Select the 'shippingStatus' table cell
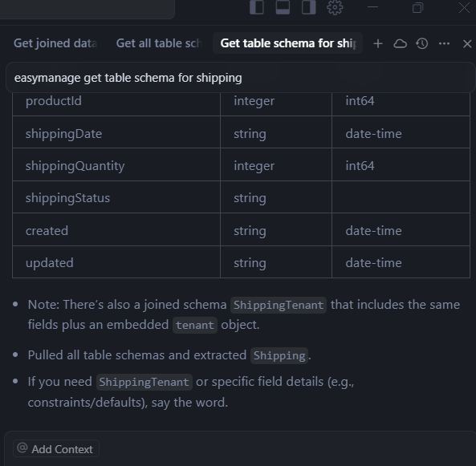The image size is (476, 466). (116, 197)
